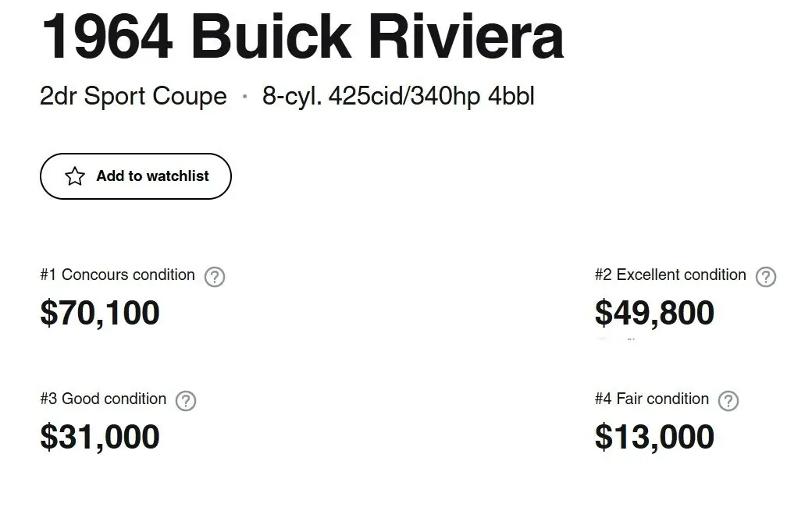Click question mark next to #4 Fair condition
Image resolution: width=812 pixels, height=525 pixels.
(x=728, y=401)
